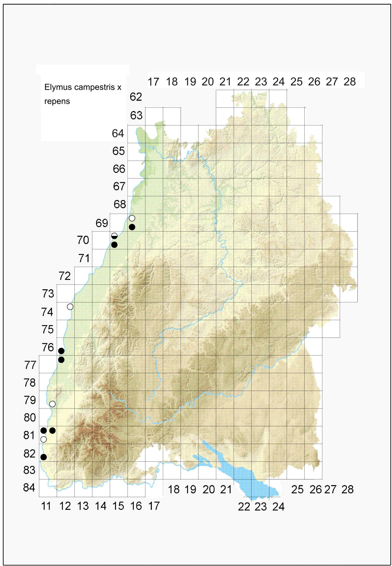The height and width of the screenshot is (566, 392).
Task: Select row label 84
Action: coord(29,488)
